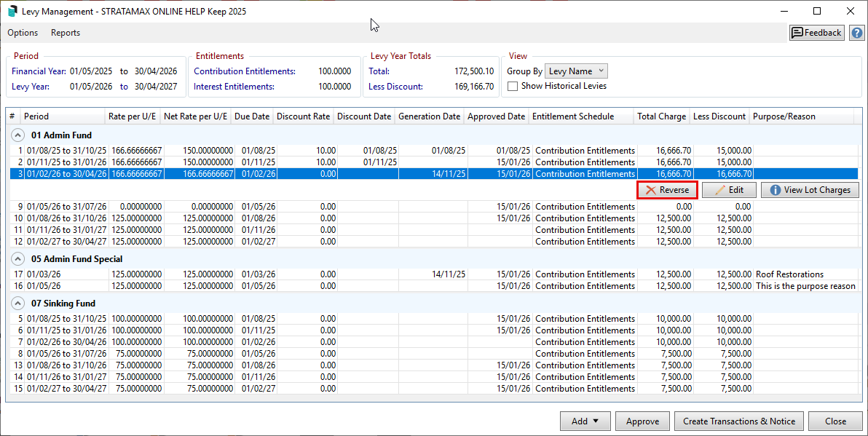
Task: Click the Purpose/Reason column header
Action: coord(802,116)
